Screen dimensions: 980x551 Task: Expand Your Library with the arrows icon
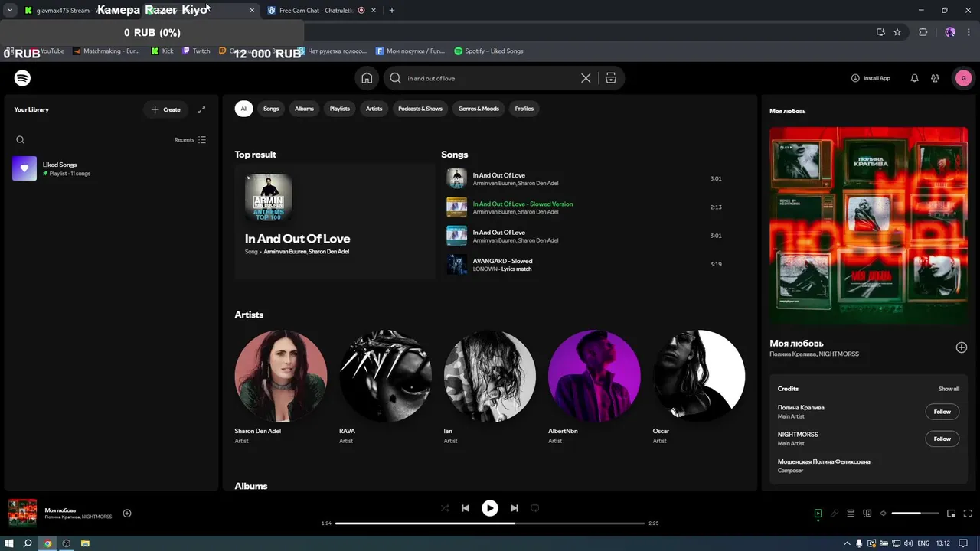click(x=201, y=109)
